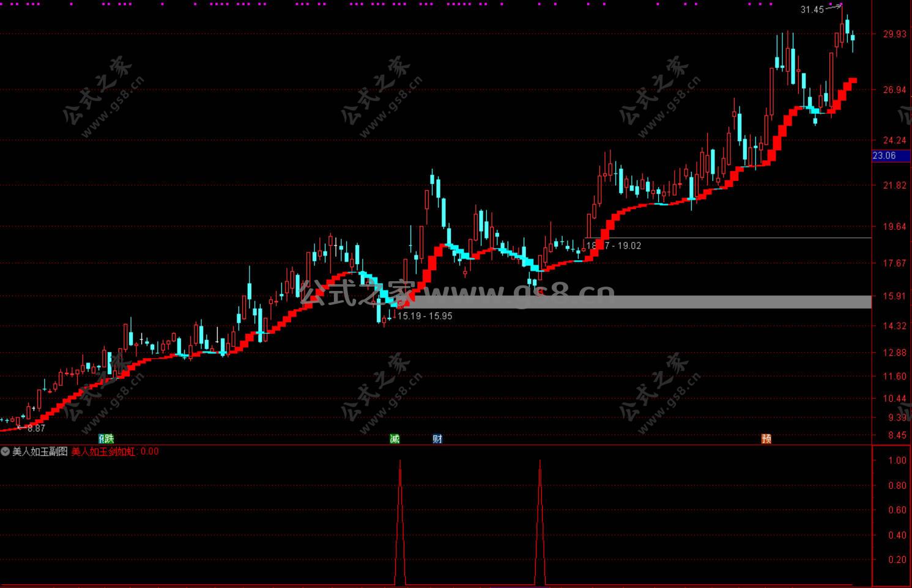
Task: Click the green 跌 event marker icon
Action: pos(109,438)
